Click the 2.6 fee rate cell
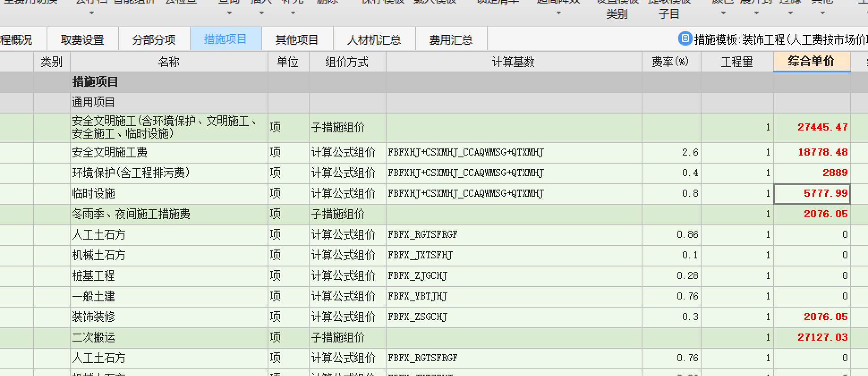 point(672,152)
